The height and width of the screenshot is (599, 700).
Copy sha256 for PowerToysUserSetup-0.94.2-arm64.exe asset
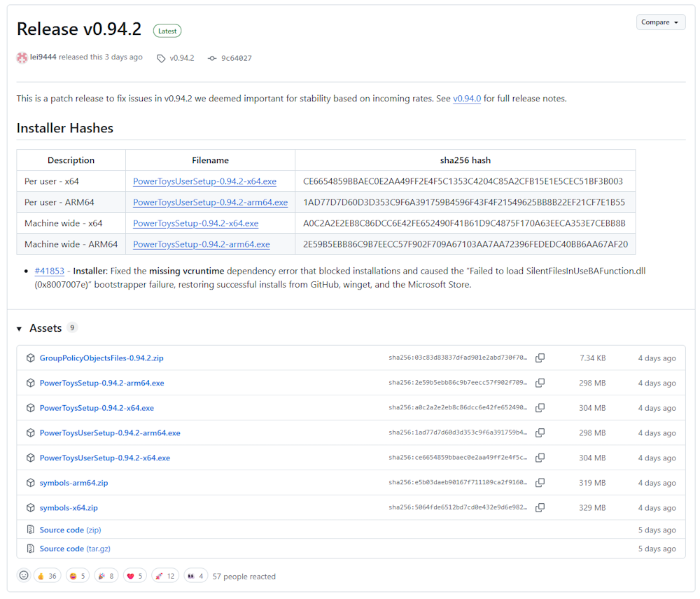pos(540,433)
